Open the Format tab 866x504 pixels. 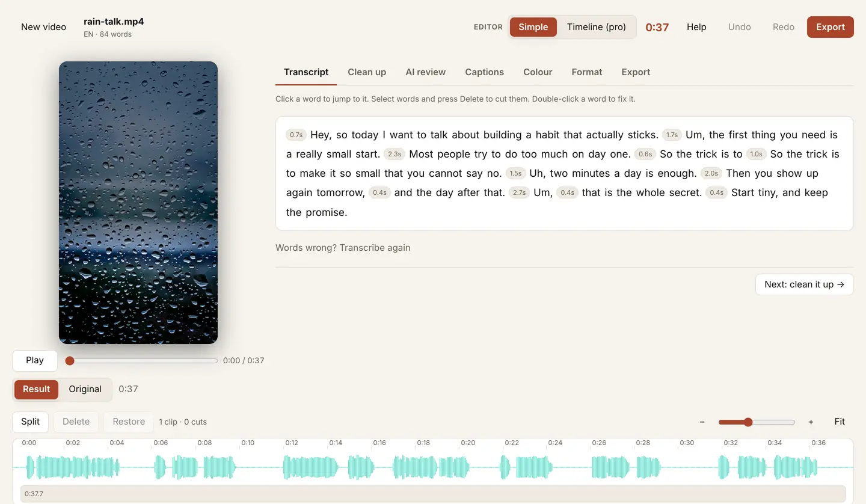[587, 72]
